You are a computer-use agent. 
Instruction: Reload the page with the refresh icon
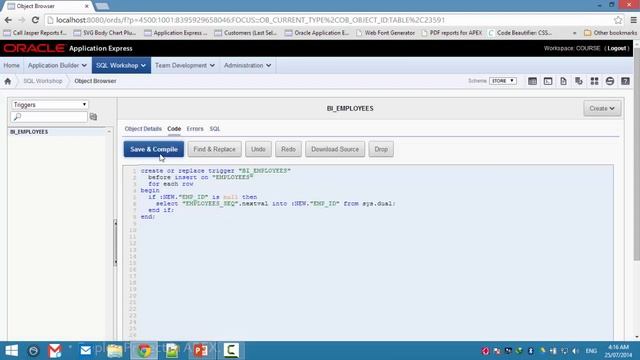[x=35, y=20]
